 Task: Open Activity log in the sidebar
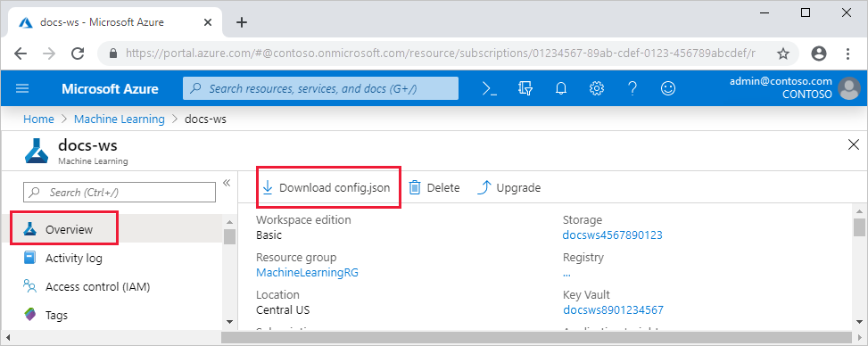[x=74, y=258]
